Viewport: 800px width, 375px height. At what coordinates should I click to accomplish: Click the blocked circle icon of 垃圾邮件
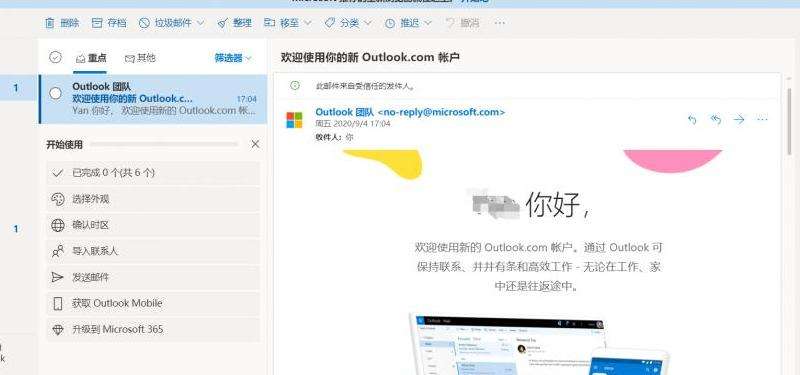(x=144, y=23)
